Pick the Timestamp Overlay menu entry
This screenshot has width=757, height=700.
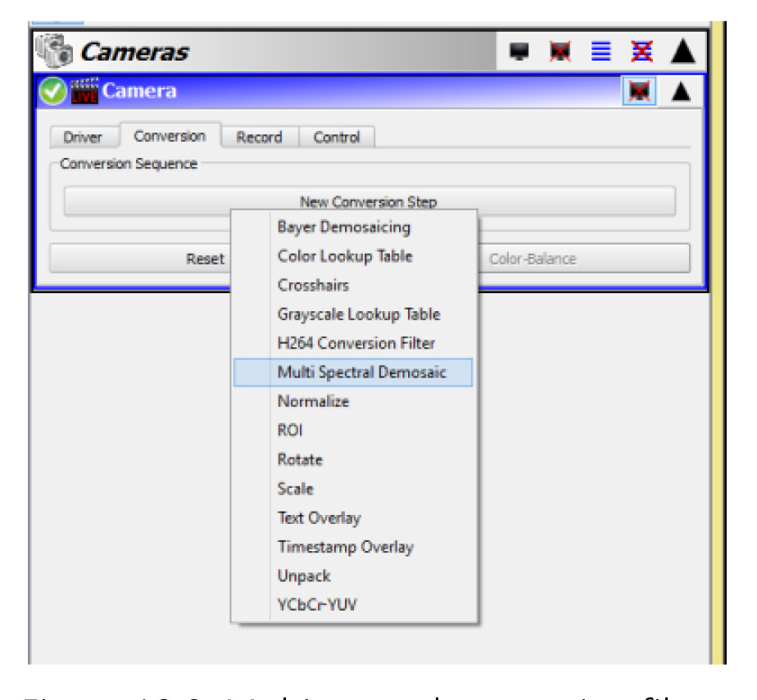point(345,547)
